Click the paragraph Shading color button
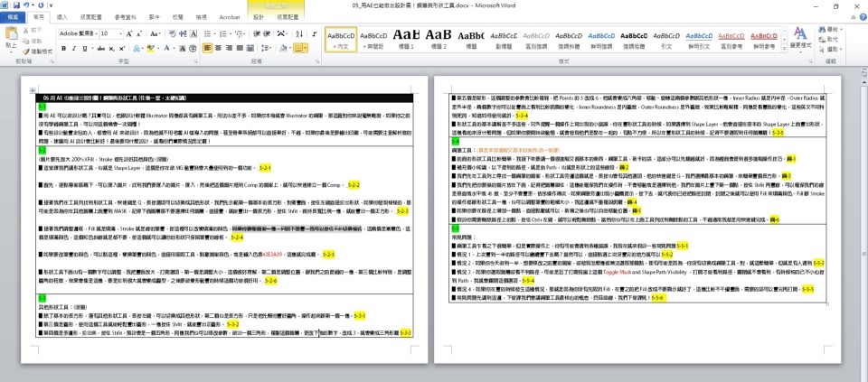Image resolution: width=868 pixels, height=382 pixels. (x=283, y=48)
